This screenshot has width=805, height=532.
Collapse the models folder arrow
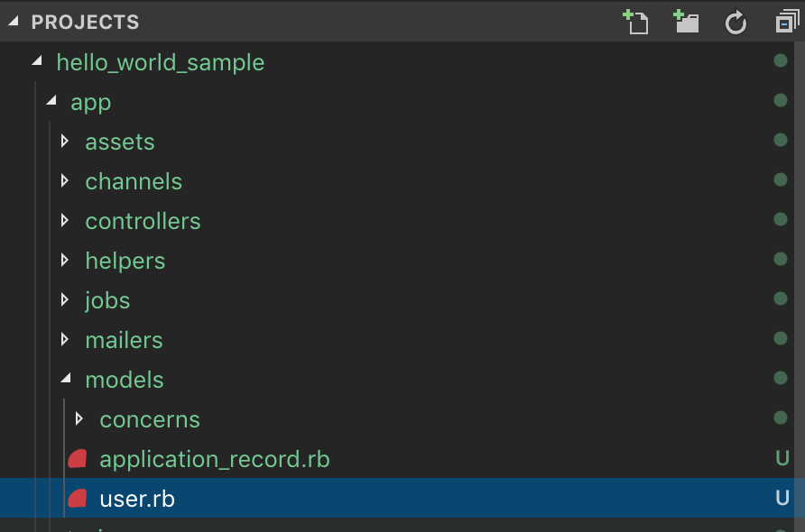(x=65, y=380)
